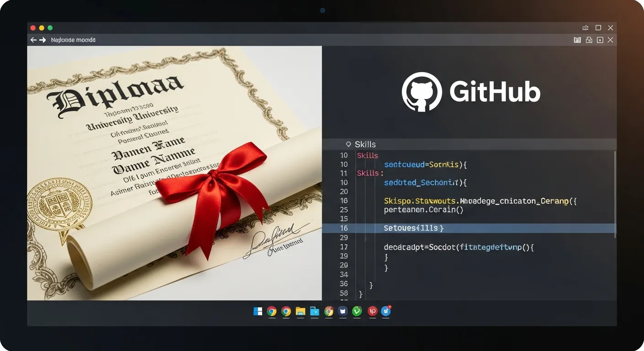Click the red 'Skills:' code line
Screen dimensions: 644x351
coord(370,173)
